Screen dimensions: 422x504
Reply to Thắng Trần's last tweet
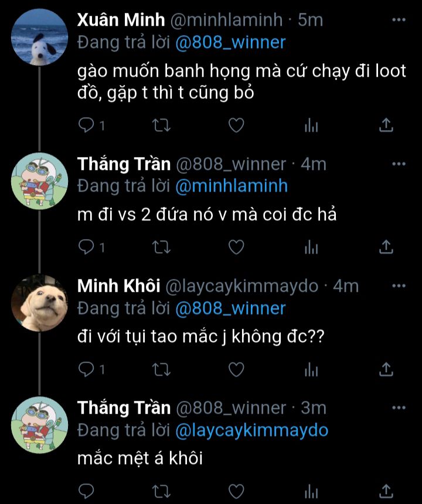tap(87, 491)
